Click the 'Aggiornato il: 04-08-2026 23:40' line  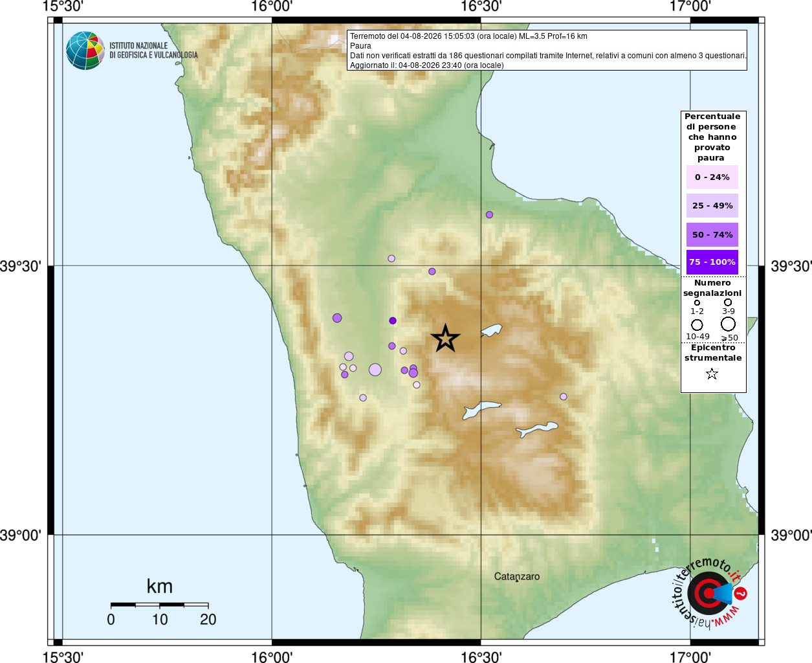426,65
